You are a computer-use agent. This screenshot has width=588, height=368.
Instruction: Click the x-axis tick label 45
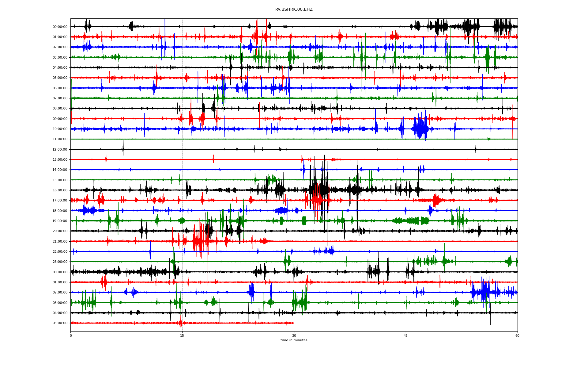click(406, 335)
